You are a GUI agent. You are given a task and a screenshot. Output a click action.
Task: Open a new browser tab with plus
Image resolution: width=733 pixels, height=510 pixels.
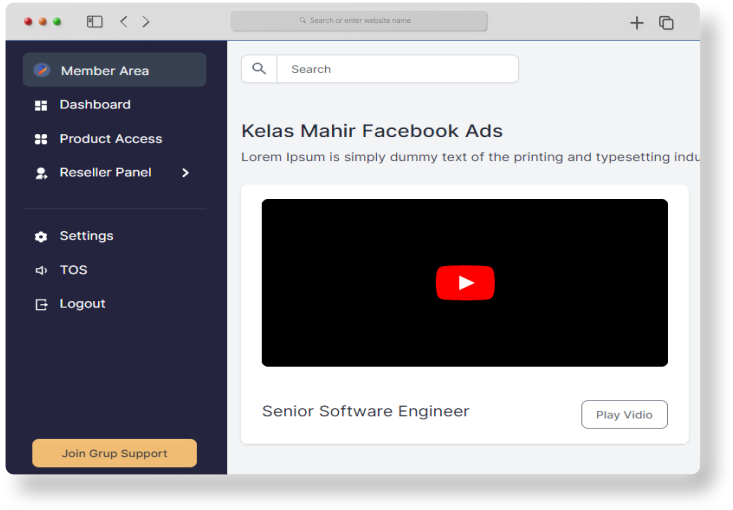pos(637,22)
